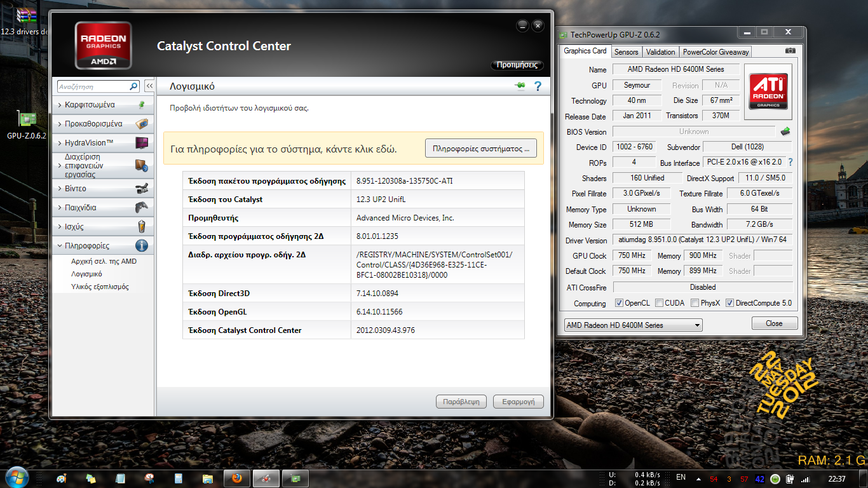Click the Name field AMD Radeon HD 6400M Series
The image size is (868, 488).
[676, 69]
